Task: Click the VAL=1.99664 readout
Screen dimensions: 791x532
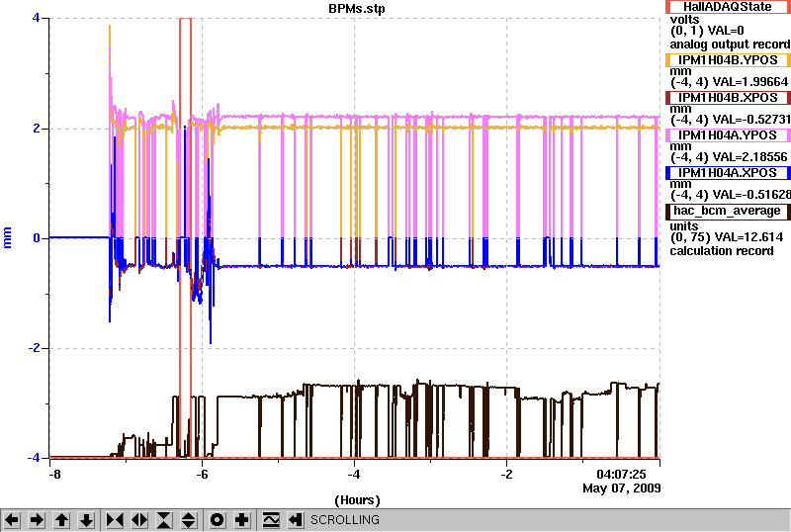Action: (748, 82)
